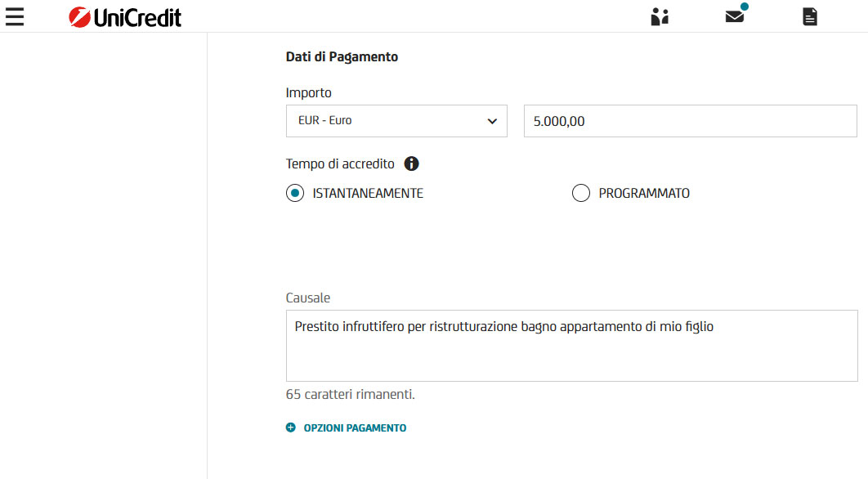Click the currency dropdown chevron arrow
868x479 pixels.
[x=492, y=121]
